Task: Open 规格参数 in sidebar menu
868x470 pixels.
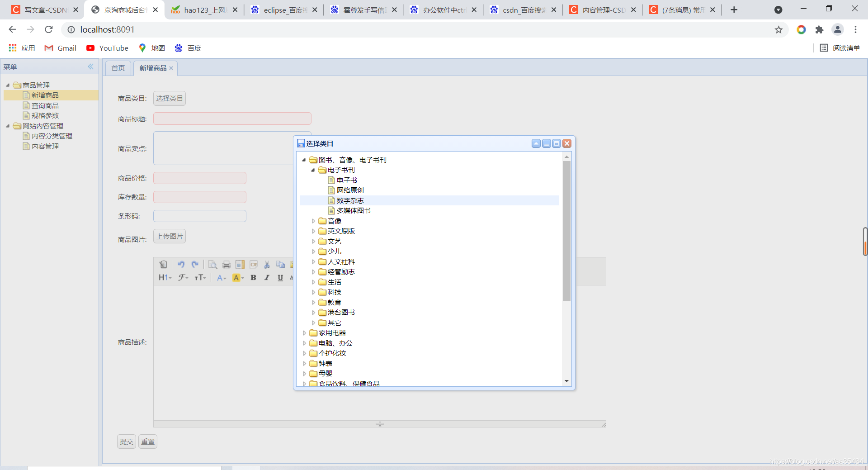Action: pos(45,116)
